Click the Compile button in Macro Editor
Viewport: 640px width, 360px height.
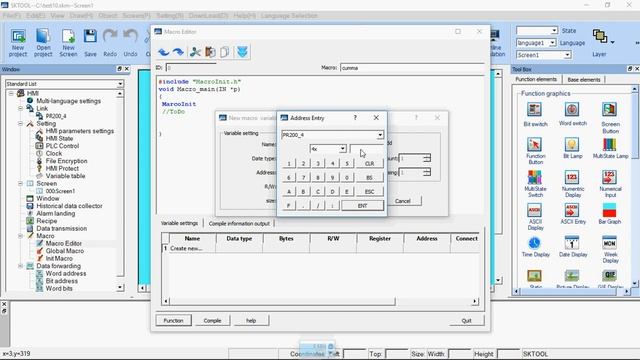point(212,320)
